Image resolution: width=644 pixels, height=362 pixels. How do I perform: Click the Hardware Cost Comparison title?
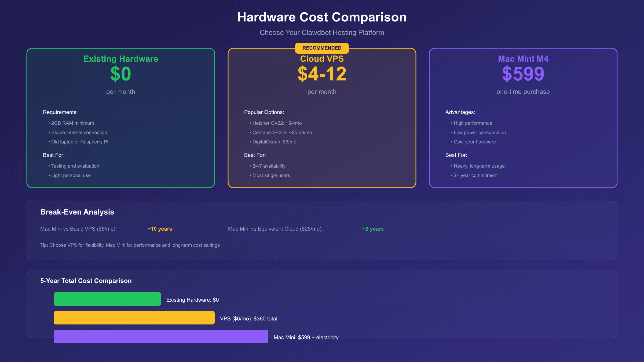coord(322,17)
